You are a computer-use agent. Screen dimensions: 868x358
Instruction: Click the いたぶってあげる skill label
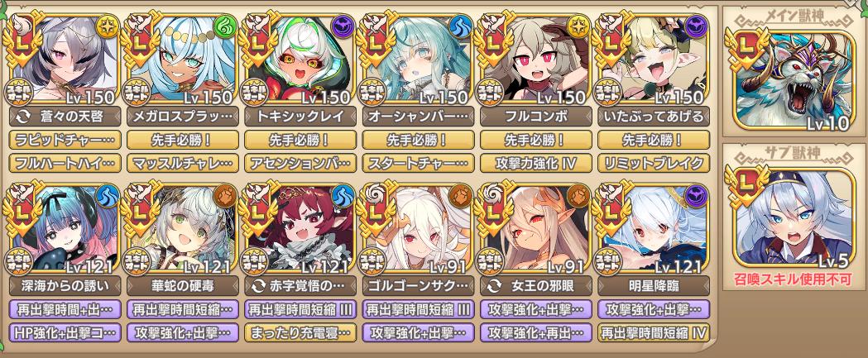(x=653, y=117)
